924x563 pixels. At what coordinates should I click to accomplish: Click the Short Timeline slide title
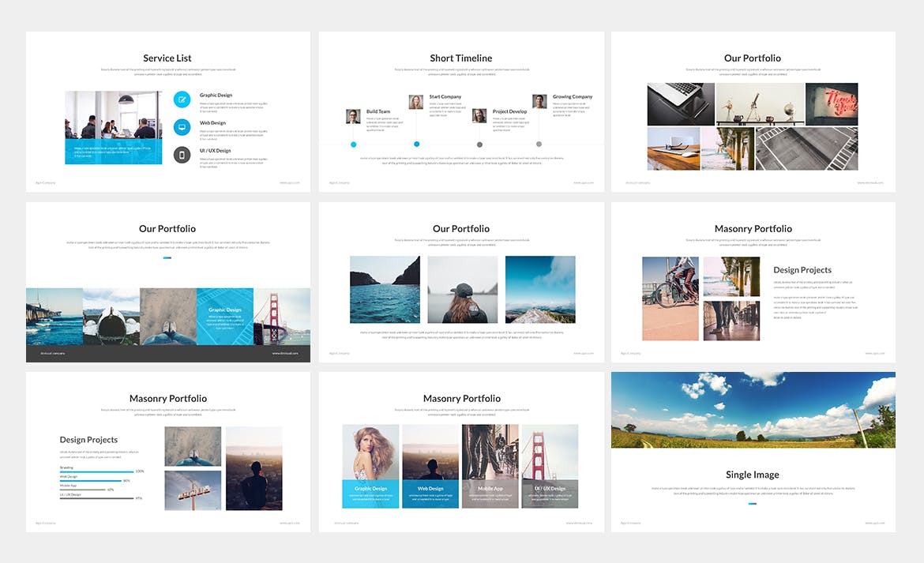[x=461, y=58]
